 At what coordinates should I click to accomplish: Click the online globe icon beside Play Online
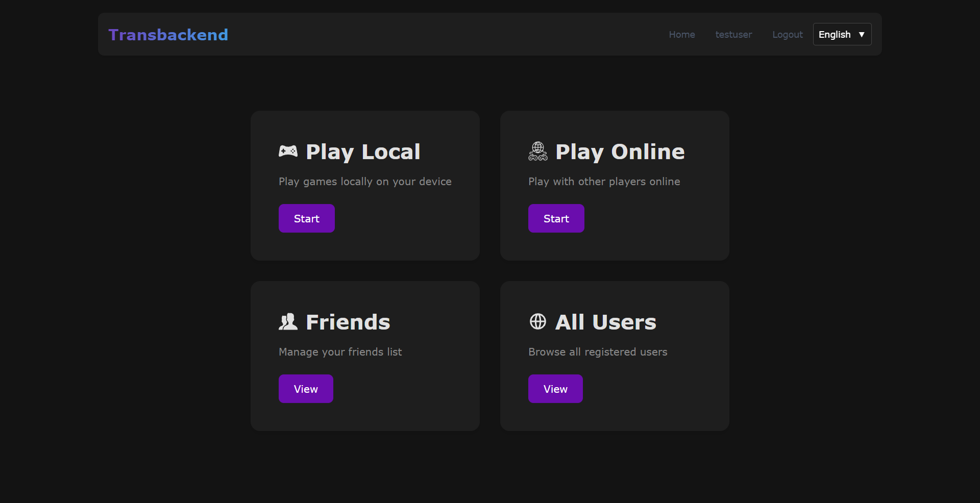coord(538,152)
